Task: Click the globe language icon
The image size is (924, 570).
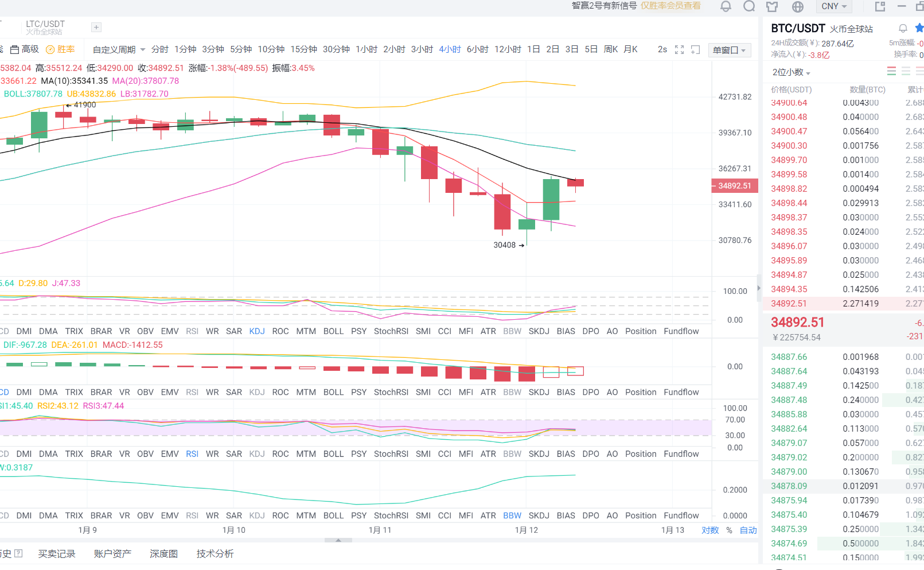Action: point(797,6)
